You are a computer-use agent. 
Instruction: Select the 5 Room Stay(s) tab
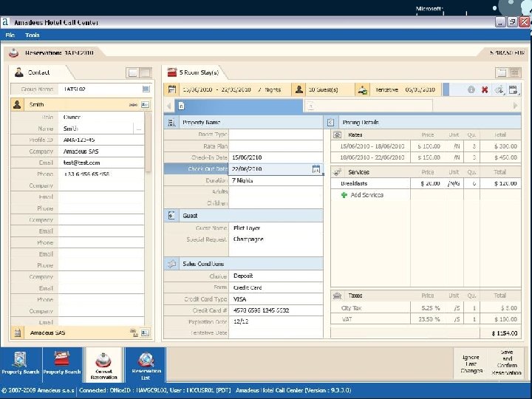194,72
